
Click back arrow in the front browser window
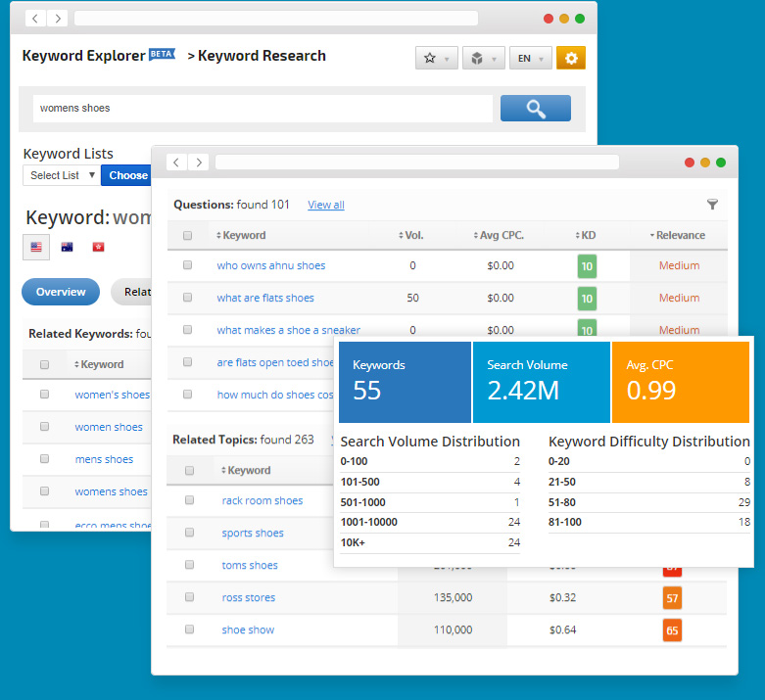point(175,163)
